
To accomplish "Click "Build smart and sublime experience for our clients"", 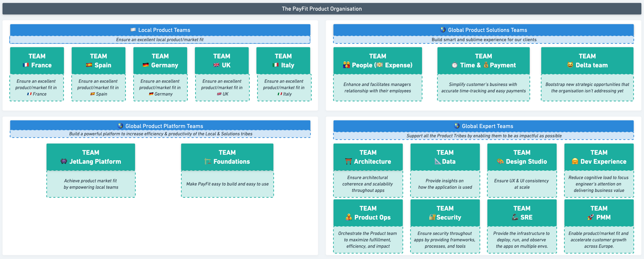I will point(484,40).
